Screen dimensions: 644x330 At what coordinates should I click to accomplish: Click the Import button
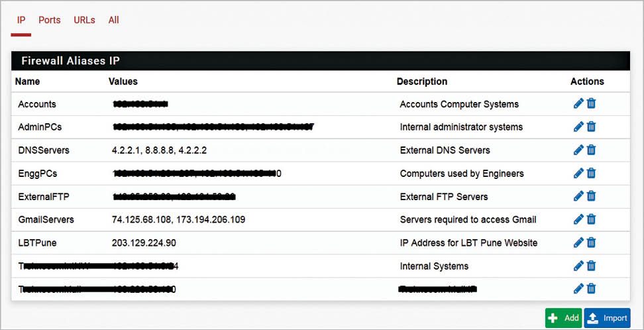pos(607,318)
